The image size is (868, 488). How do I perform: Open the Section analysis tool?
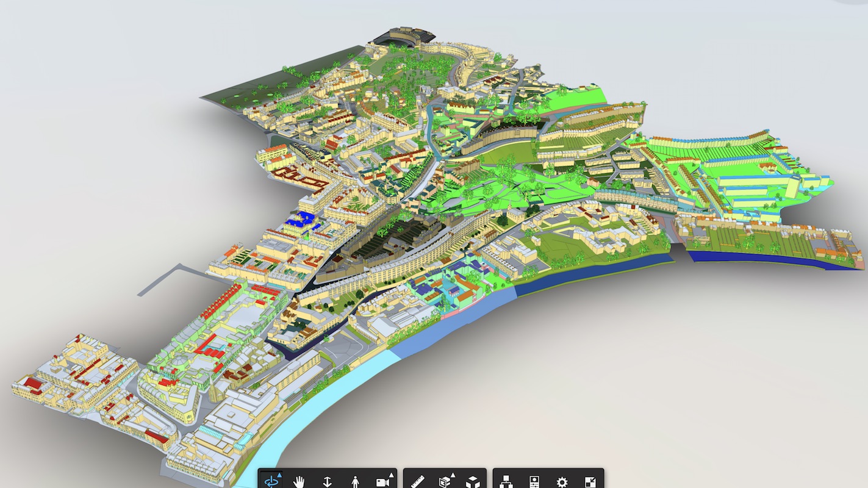(445, 481)
